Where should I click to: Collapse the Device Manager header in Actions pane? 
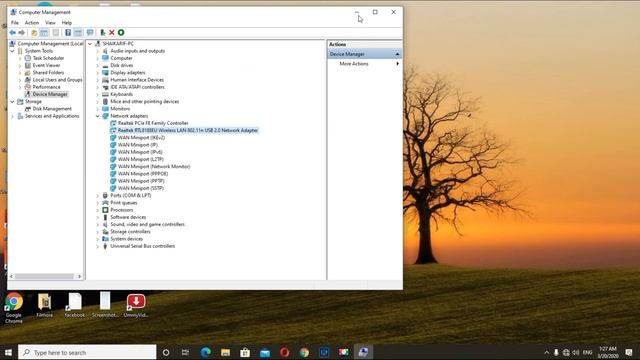click(x=397, y=54)
